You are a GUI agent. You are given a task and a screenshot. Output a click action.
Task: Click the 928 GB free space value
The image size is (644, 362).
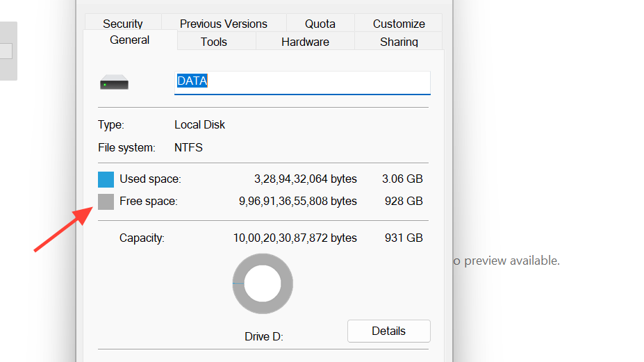(404, 201)
